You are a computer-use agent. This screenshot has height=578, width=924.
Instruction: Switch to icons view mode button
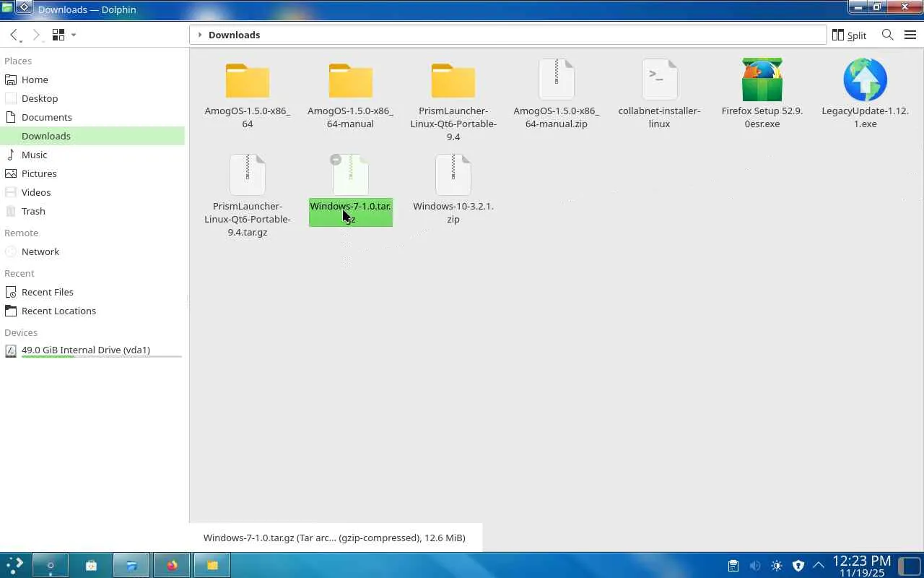tap(58, 35)
